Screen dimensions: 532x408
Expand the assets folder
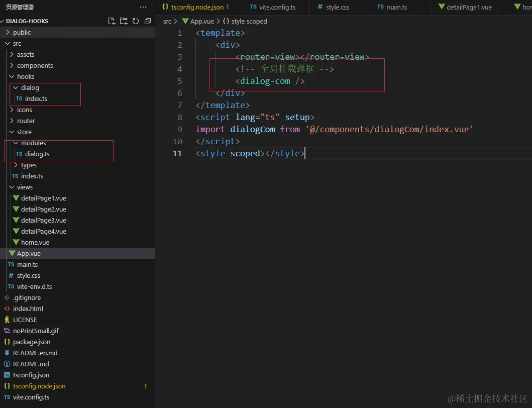(x=77, y=54)
